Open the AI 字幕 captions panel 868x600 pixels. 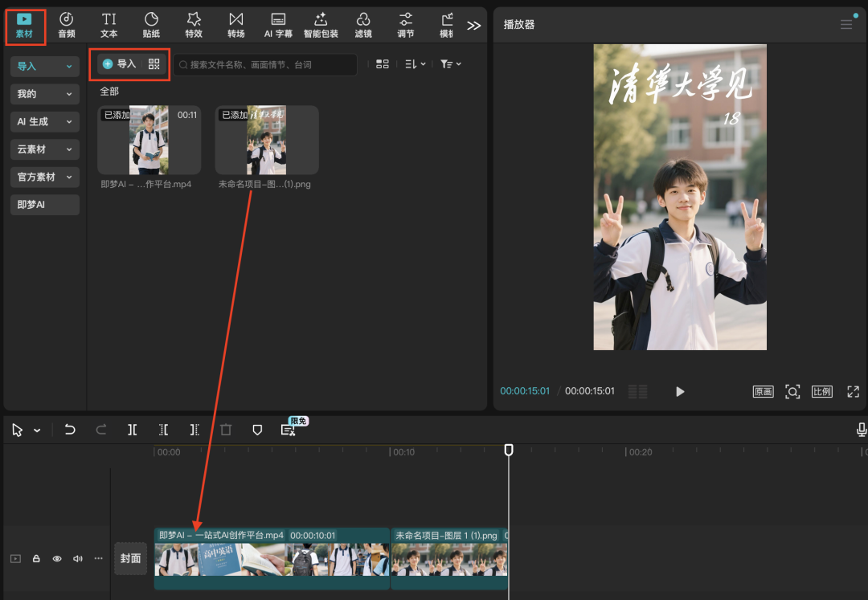[x=278, y=24]
